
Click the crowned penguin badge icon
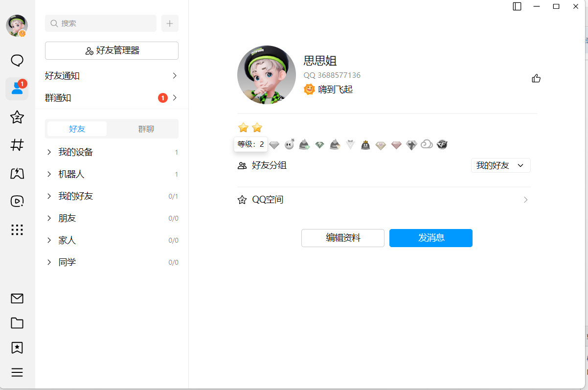pos(365,145)
